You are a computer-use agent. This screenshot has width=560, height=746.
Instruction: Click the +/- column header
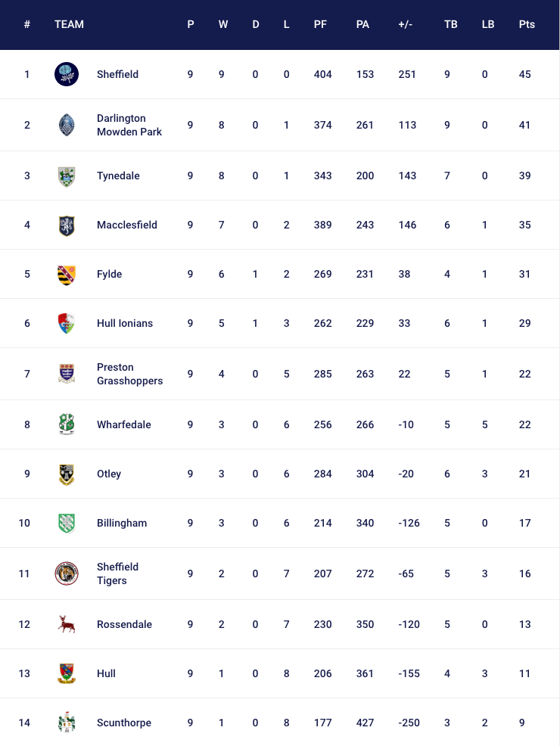[x=405, y=24]
